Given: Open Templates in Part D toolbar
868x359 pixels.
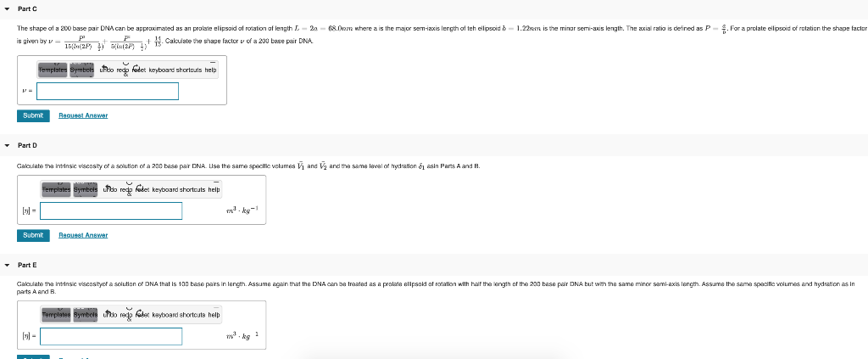Looking at the screenshot, I should point(56,190).
